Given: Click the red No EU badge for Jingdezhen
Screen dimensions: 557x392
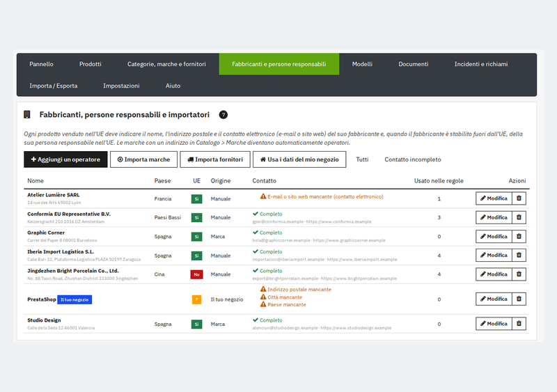Looking at the screenshot, I should [x=196, y=274].
